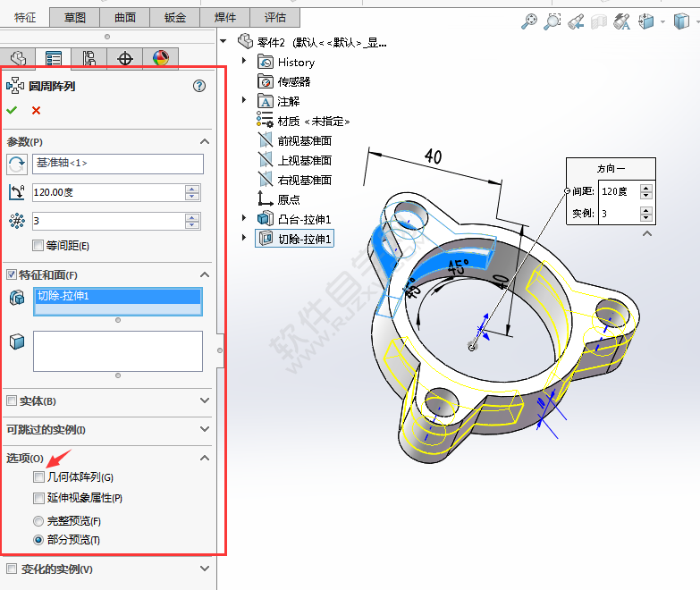Image resolution: width=700 pixels, height=590 pixels.
Task: Click the 基准轴<1> pattern axis field
Action: click(x=118, y=164)
